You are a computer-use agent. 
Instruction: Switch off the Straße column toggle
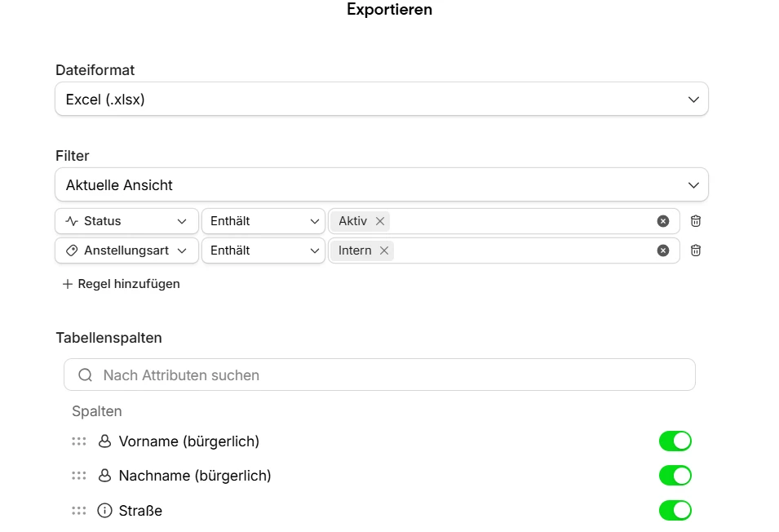coord(675,511)
